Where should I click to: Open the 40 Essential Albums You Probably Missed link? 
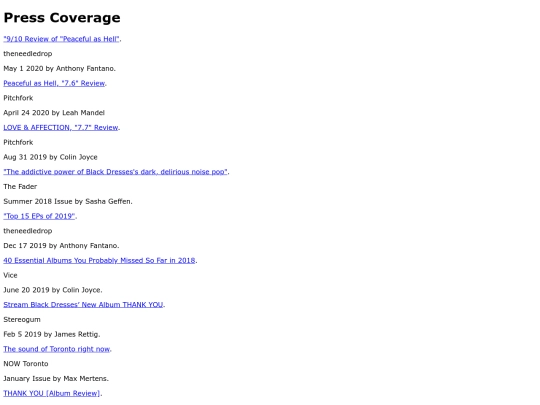pos(100,261)
